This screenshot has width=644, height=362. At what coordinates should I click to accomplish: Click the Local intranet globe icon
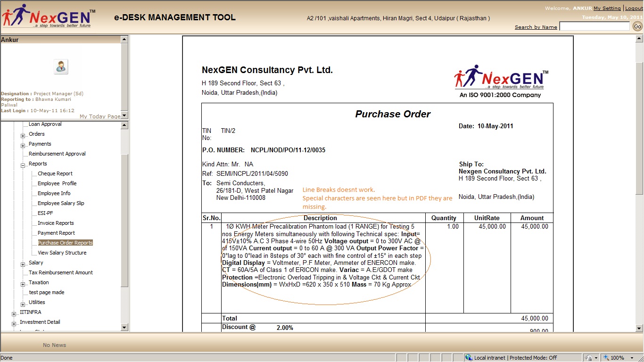469,358
